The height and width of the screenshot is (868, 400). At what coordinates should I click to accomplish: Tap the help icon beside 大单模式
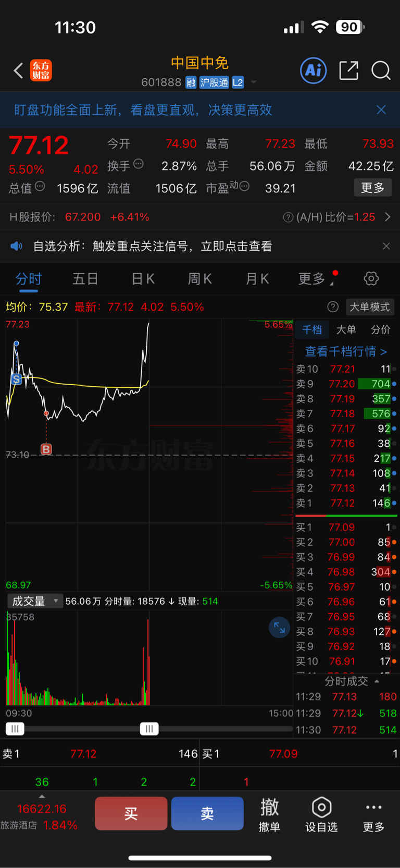333,307
